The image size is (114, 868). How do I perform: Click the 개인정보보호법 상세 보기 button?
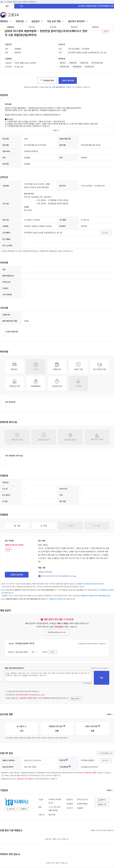[x=57, y=632]
